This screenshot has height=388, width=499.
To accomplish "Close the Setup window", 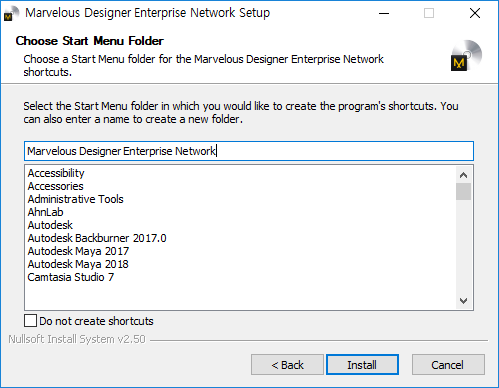I will (475, 13).
